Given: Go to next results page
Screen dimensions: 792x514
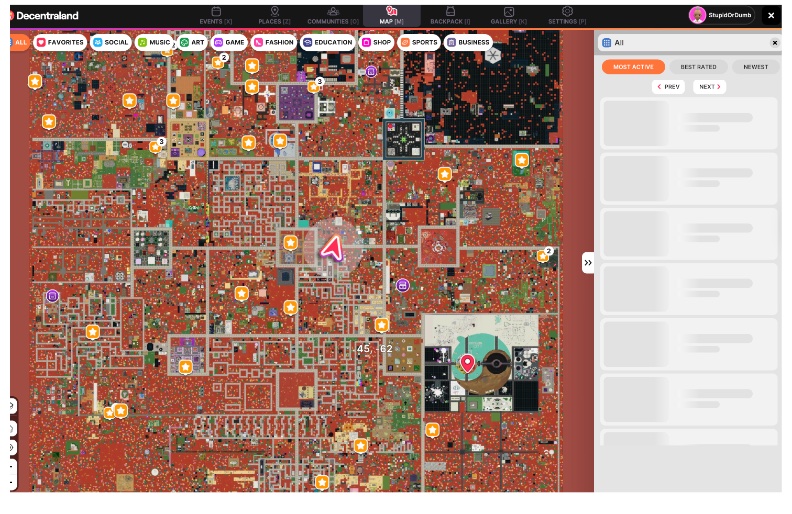Looking at the screenshot, I should coord(709,87).
